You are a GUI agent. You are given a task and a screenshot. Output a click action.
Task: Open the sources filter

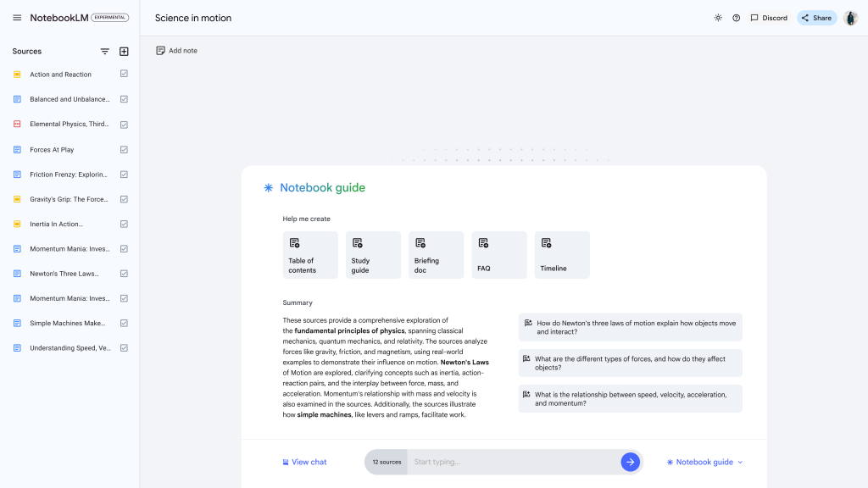pyautogui.click(x=104, y=51)
